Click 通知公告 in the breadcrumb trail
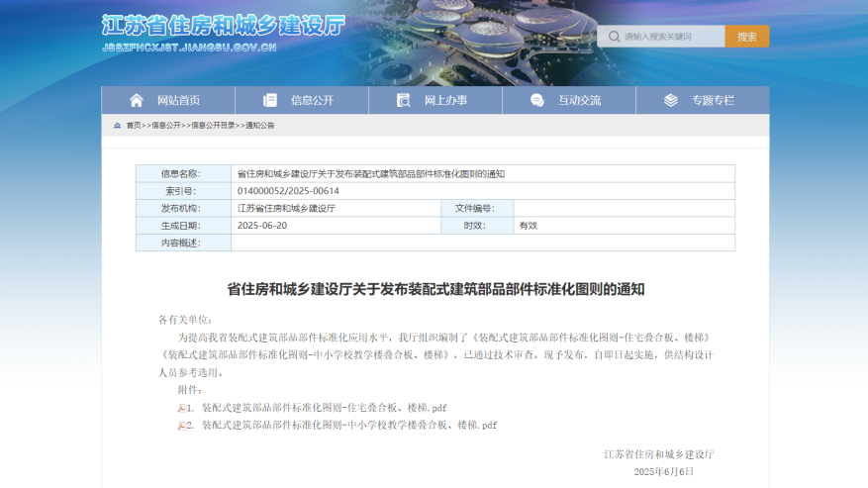 (260, 126)
